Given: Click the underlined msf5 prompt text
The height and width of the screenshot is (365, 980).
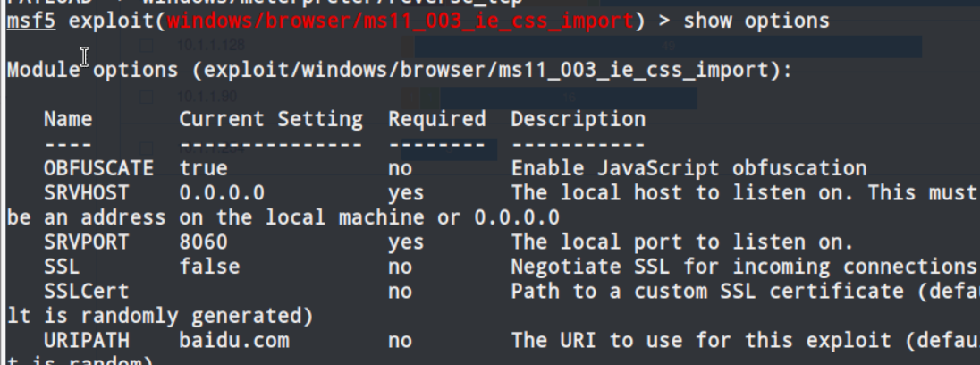Looking at the screenshot, I should (27, 20).
